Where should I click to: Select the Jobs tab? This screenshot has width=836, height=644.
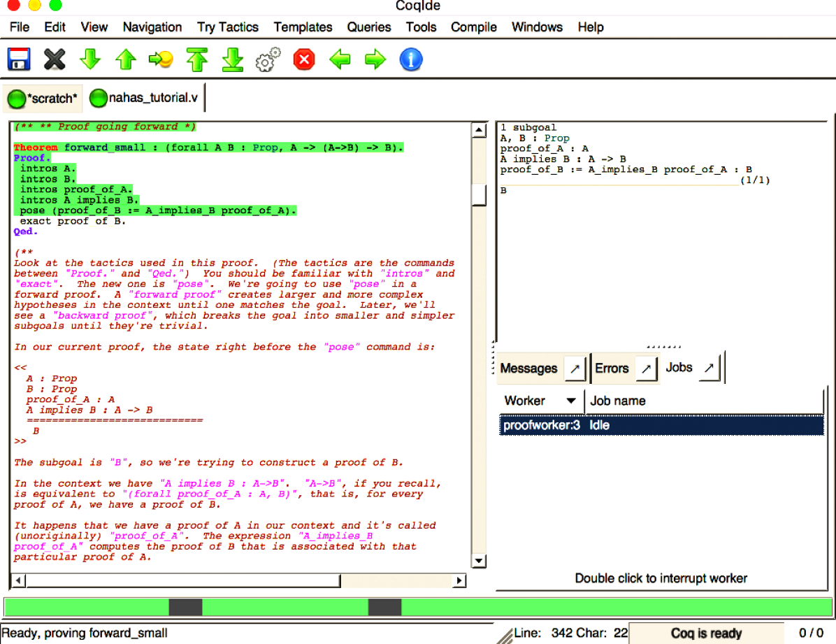pos(679,368)
